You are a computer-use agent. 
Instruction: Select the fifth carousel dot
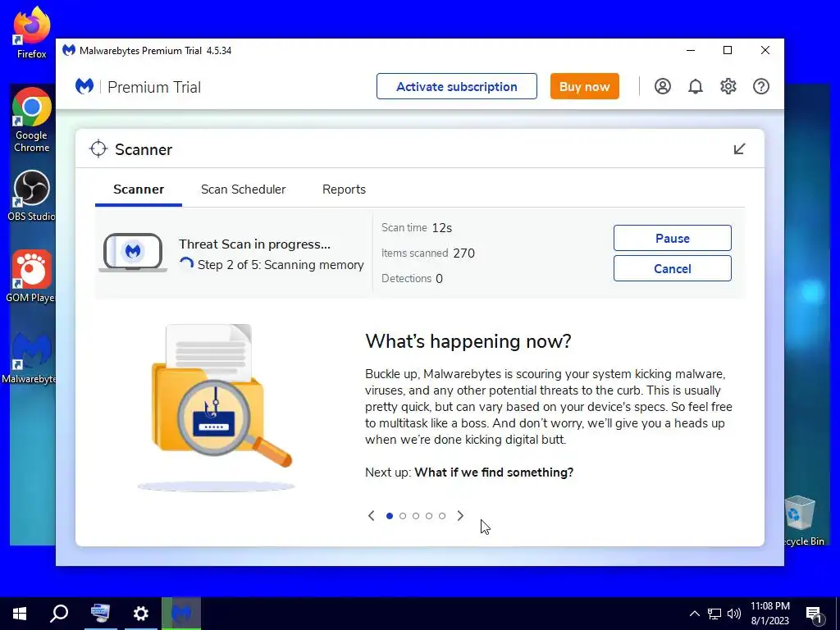tap(442, 516)
